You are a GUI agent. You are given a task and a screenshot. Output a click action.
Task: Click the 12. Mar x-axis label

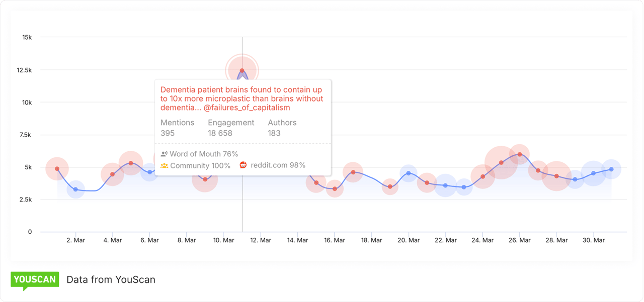261,240
